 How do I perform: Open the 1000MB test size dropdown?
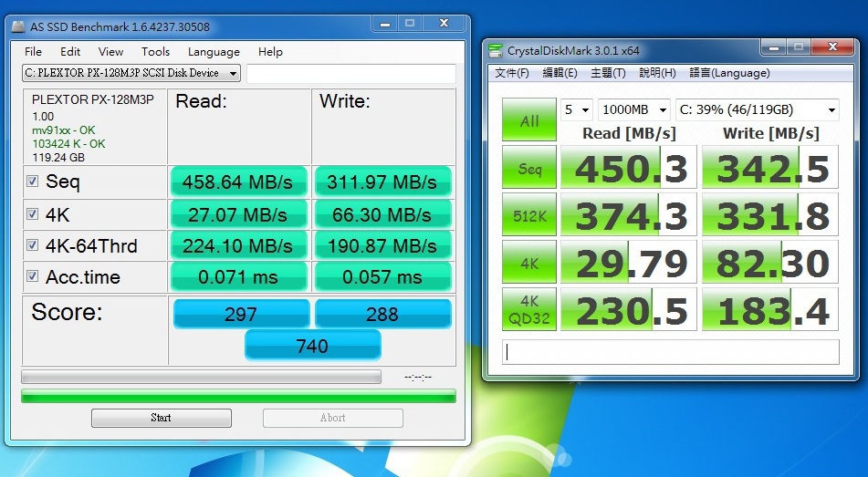[x=633, y=109]
